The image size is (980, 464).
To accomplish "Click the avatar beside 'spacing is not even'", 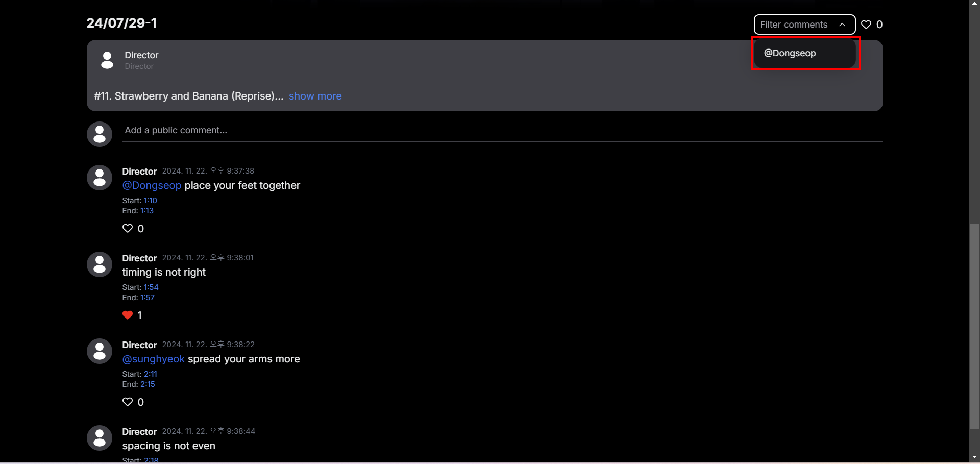I will tap(99, 437).
